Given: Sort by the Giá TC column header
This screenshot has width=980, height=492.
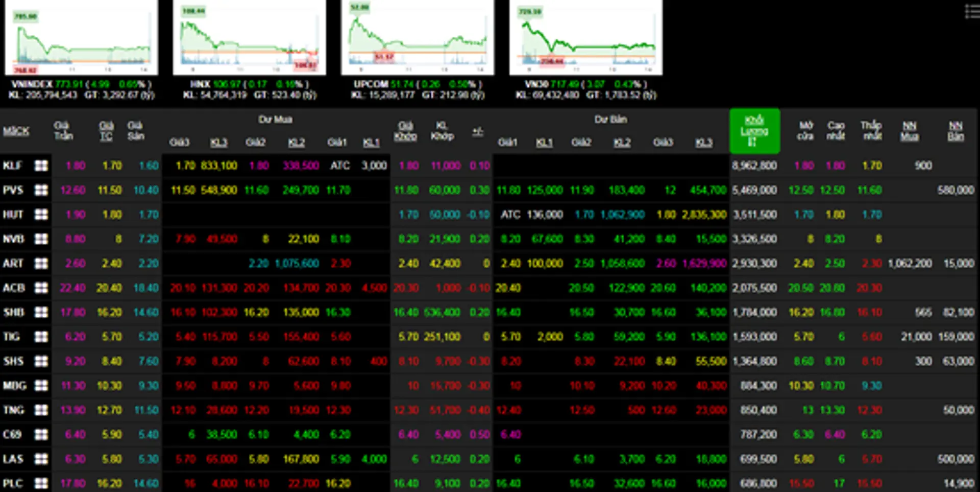Looking at the screenshot, I should point(106,131).
